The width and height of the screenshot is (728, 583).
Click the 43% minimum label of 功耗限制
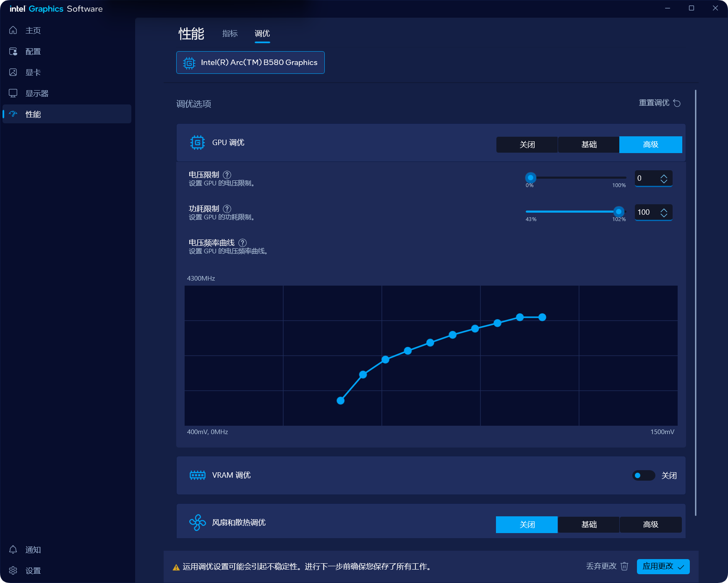pos(531,219)
